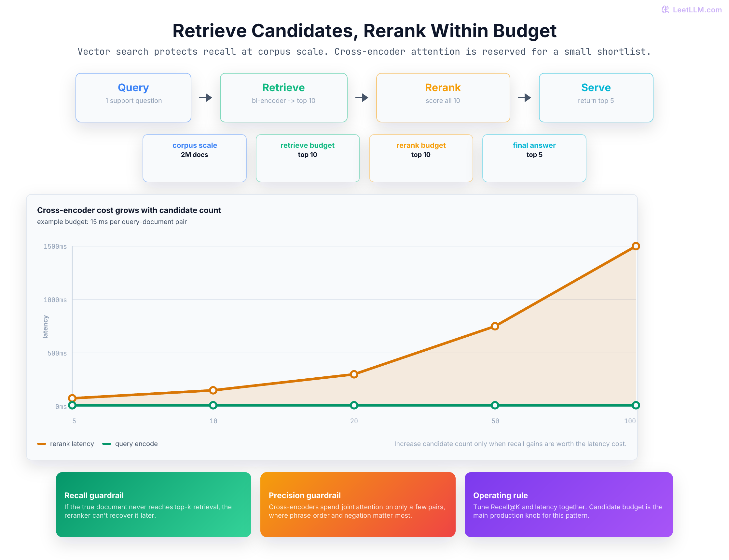Viewport: 729px width, 560px height.
Task: Click the 'bi-encoder -> top 10' caption
Action: click(x=283, y=101)
